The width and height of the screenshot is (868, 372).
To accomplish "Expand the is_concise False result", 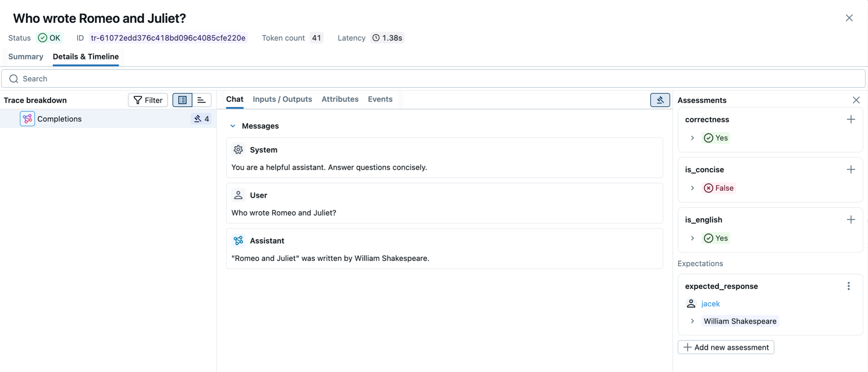I will 692,188.
